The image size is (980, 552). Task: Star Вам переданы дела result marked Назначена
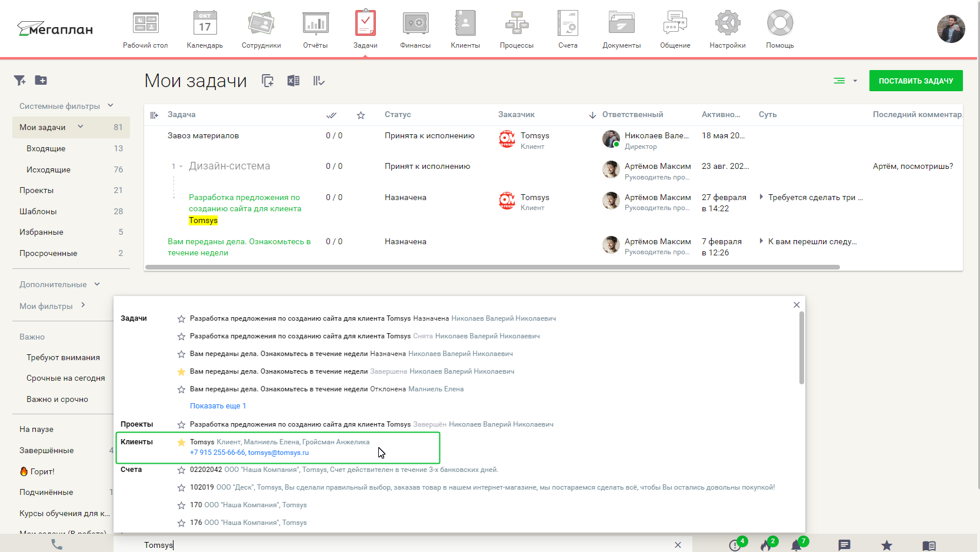181,354
